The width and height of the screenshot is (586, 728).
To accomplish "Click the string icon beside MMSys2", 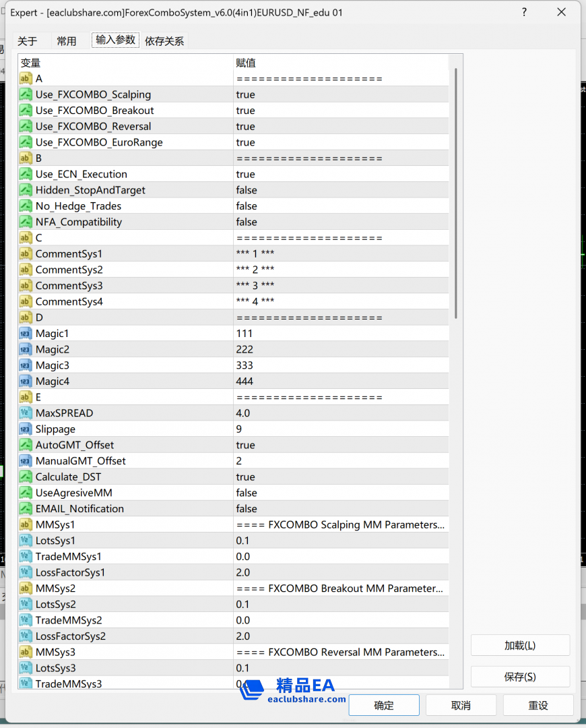I will [26, 588].
